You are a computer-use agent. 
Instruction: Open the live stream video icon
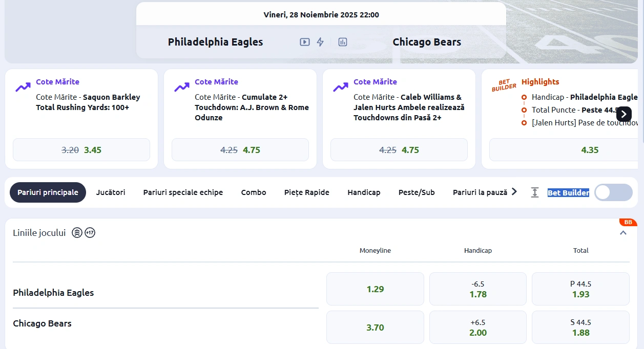[304, 42]
